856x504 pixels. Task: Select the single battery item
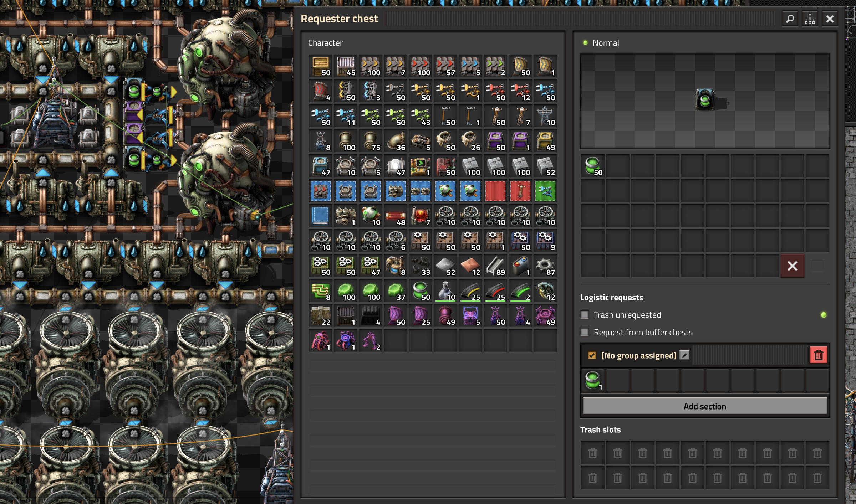coord(520,266)
